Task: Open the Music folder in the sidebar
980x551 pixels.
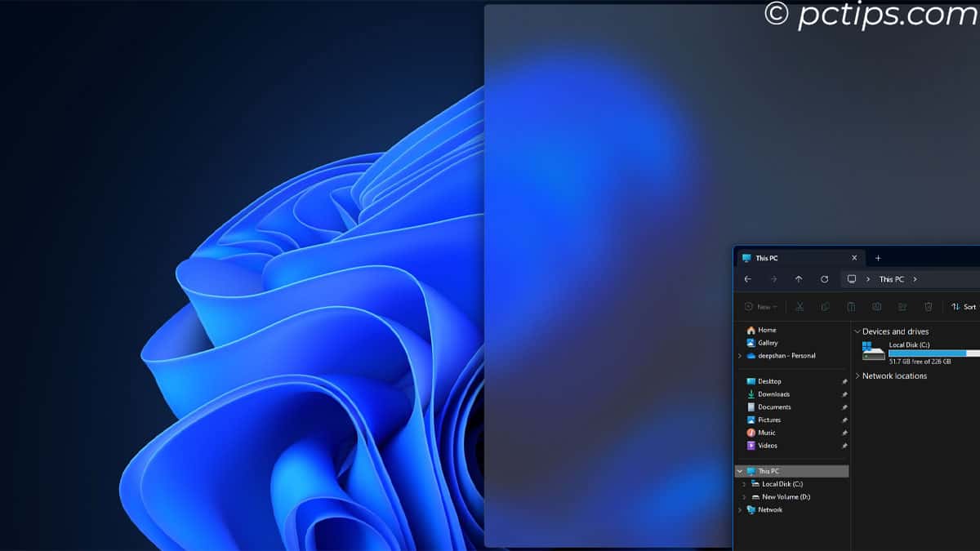Action: tap(766, 432)
